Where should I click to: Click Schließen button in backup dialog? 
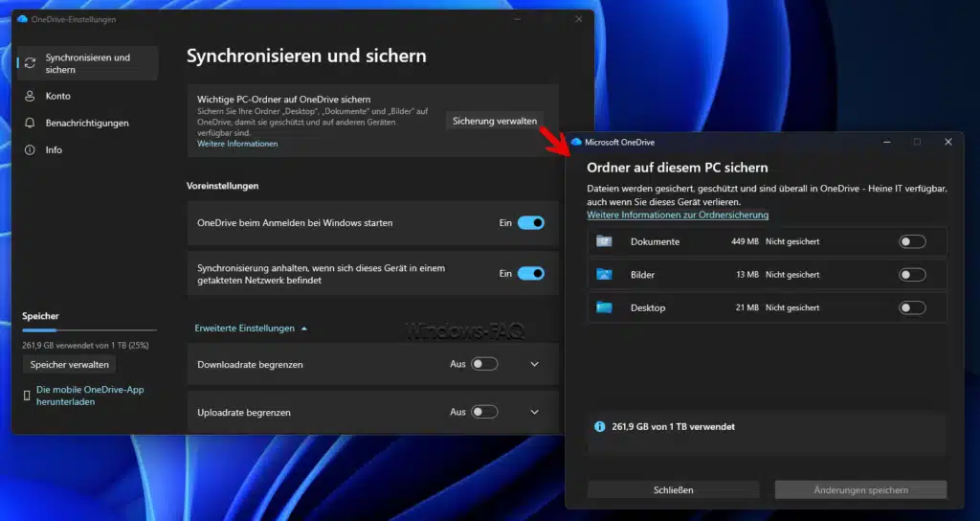[673, 489]
